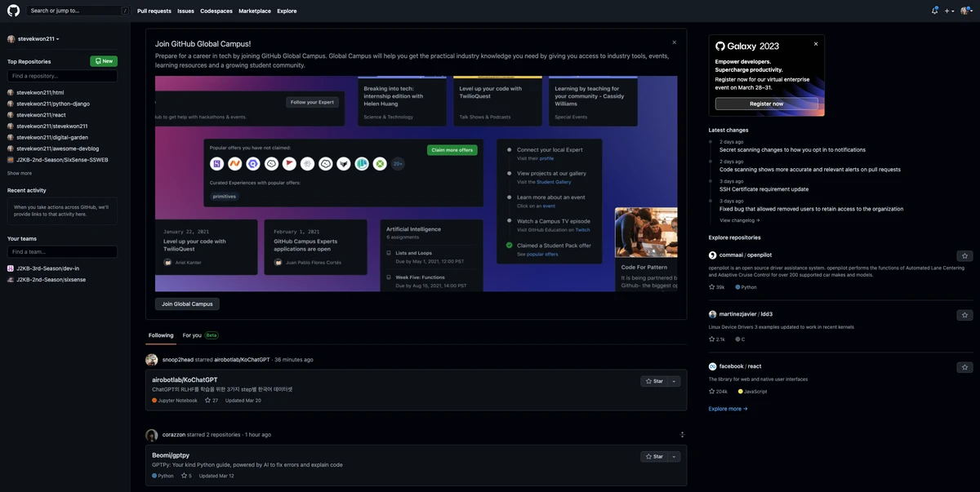
Task: Open the 204k stars count on react
Action: (719, 392)
